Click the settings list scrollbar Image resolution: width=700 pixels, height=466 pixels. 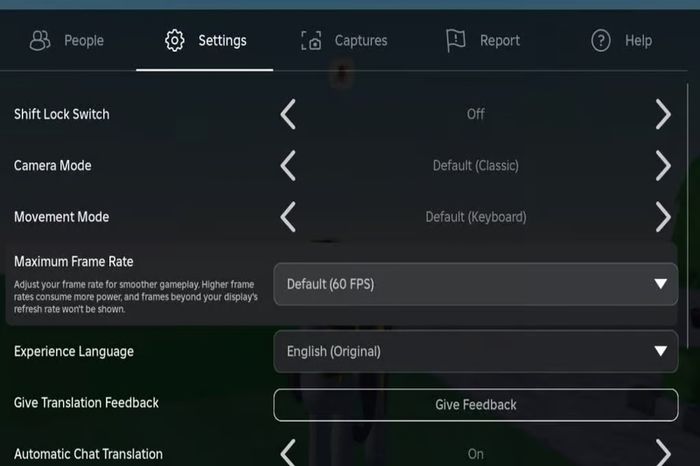[x=688, y=214]
